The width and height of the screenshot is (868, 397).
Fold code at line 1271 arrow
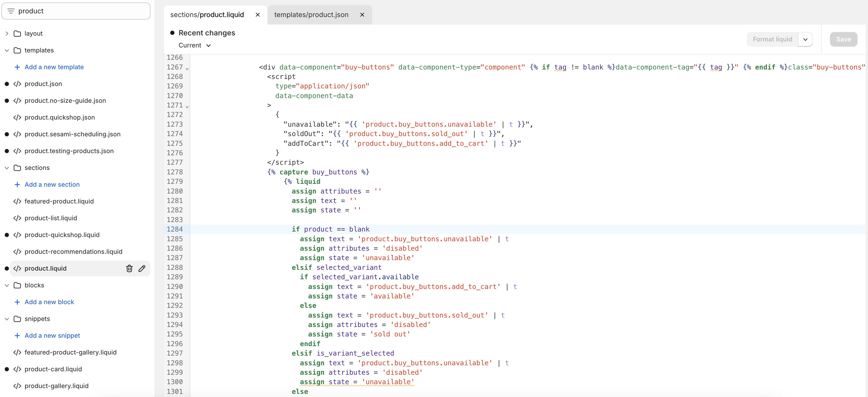coord(187,106)
